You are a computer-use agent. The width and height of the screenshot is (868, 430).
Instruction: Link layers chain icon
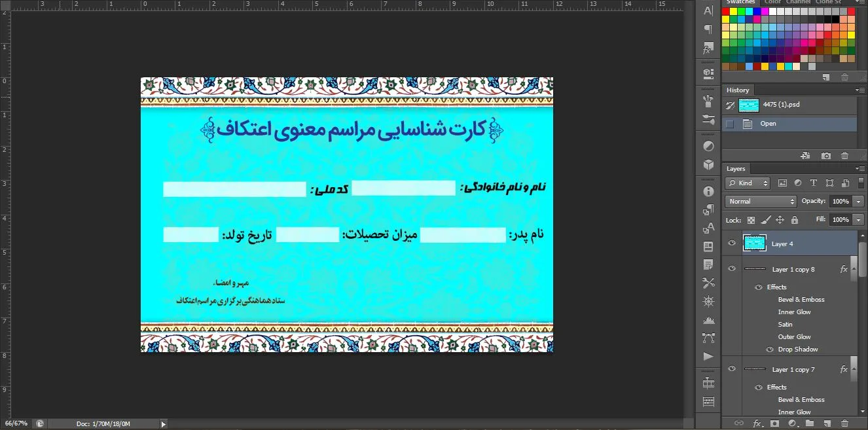click(739, 423)
